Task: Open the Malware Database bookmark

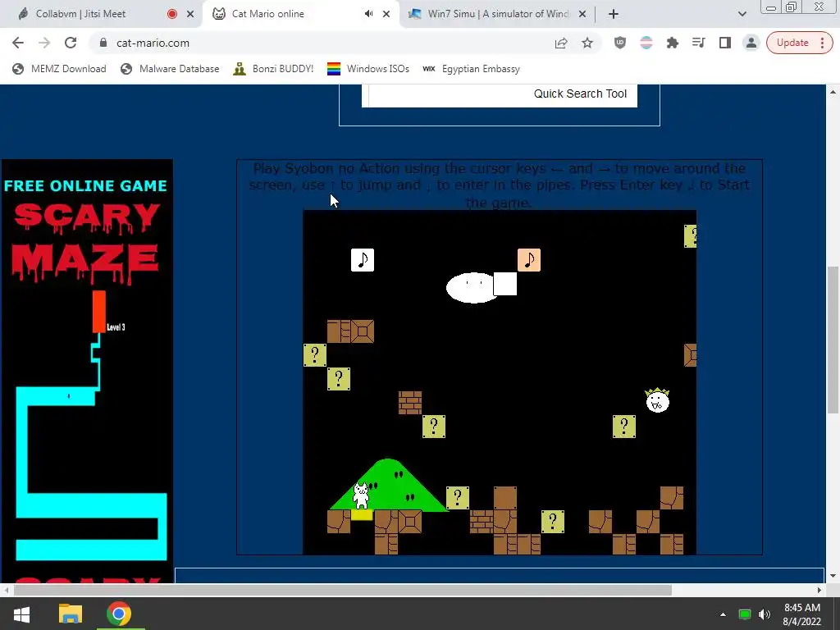Action: click(x=170, y=69)
